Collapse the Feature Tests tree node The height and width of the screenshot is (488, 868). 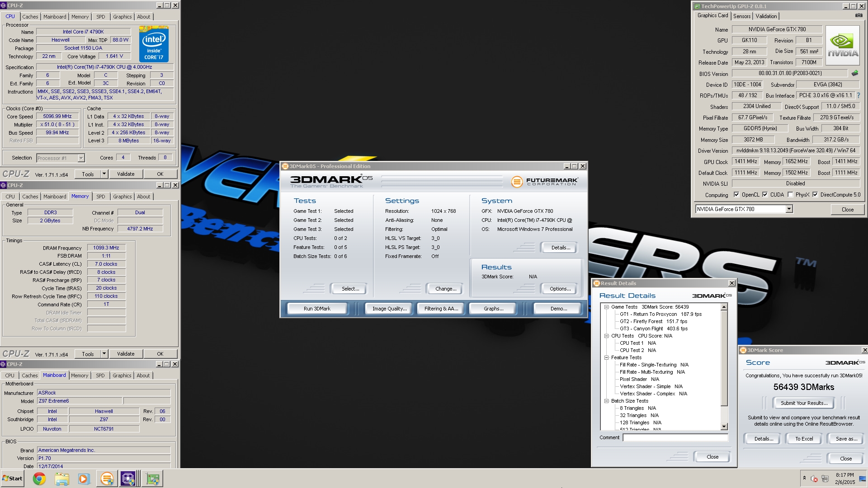point(607,357)
